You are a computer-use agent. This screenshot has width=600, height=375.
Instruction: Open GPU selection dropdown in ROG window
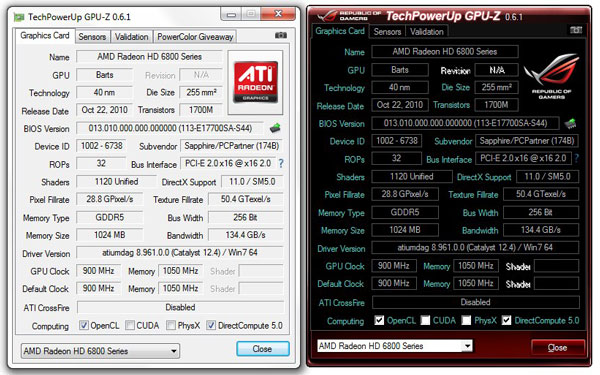(395, 346)
